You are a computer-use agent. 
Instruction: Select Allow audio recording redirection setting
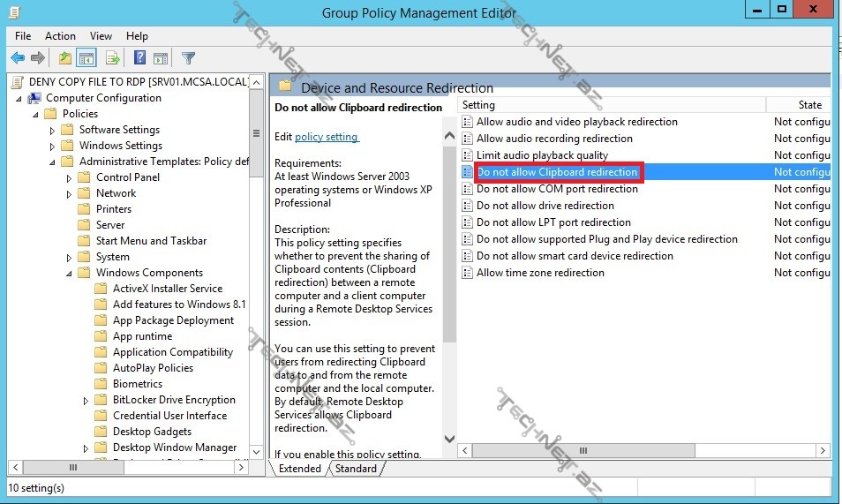coord(554,139)
